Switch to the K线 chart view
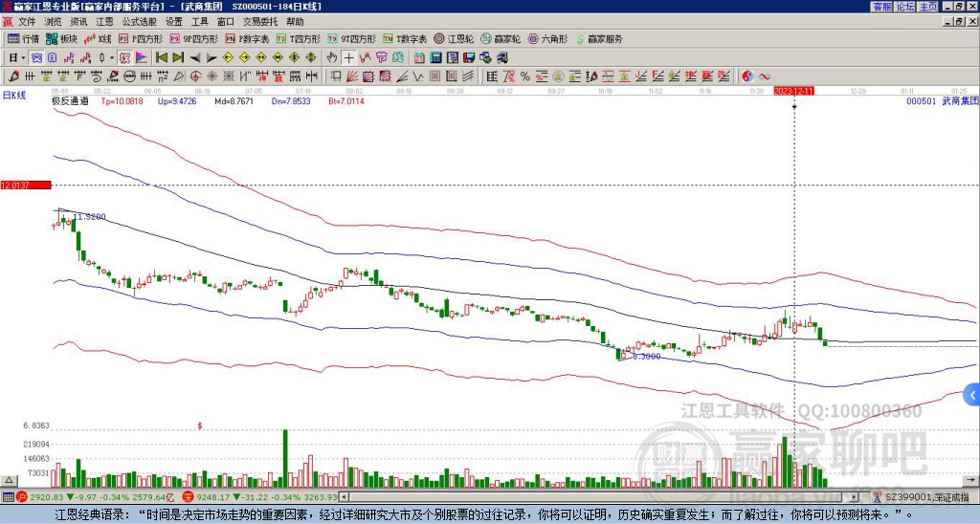This screenshot has height=524, width=980. click(98, 38)
